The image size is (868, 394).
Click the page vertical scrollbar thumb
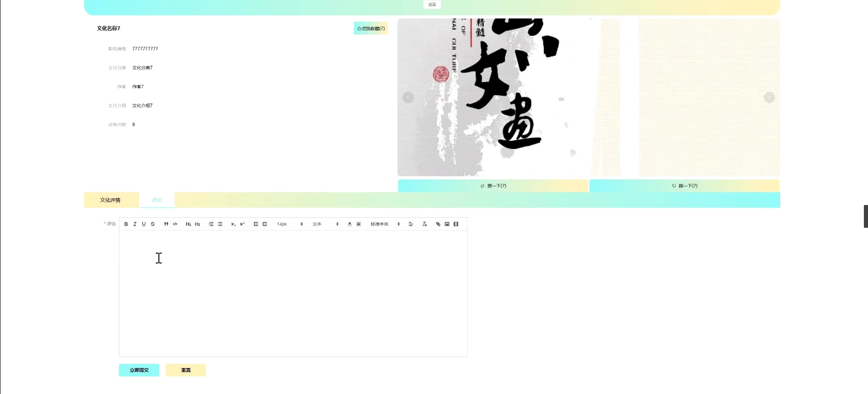point(866,216)
